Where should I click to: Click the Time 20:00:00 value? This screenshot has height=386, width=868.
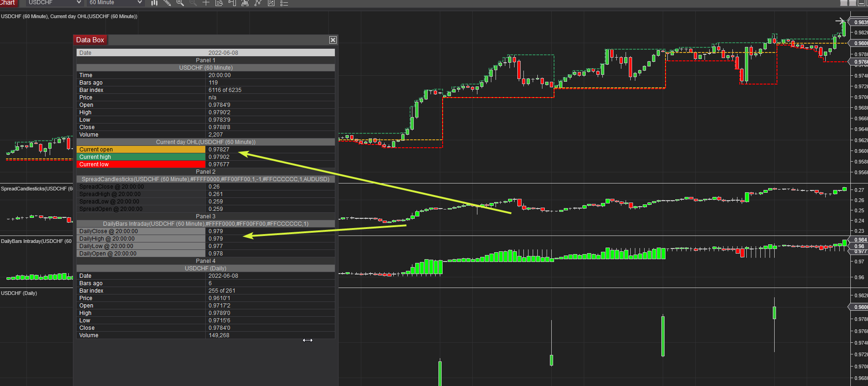click(x=220, y=75)
